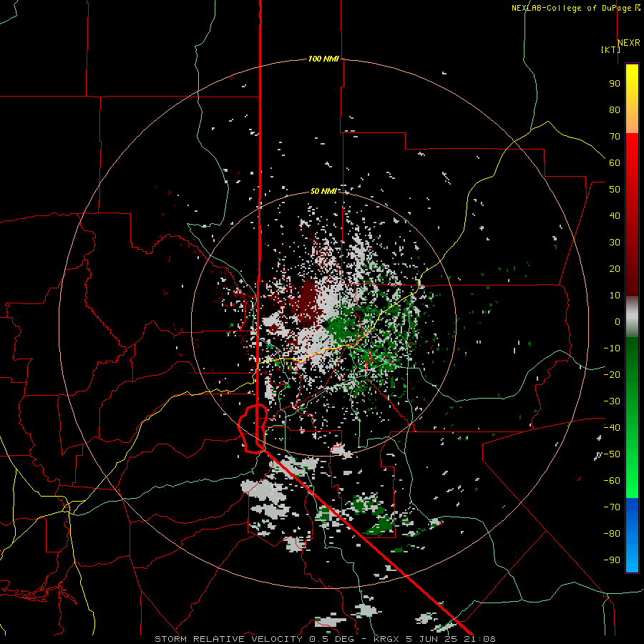Select the -40 value on velocity scale
Viewport: 644px width, 644px height.
click(612, 428)
